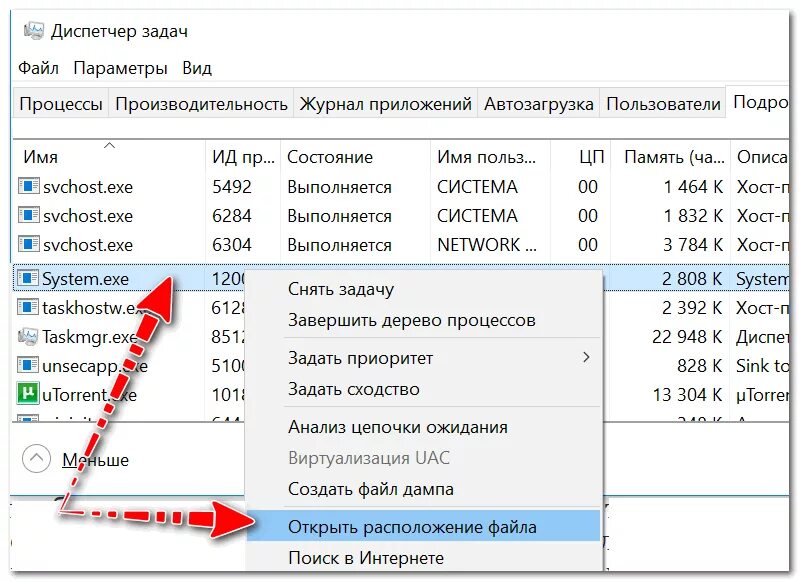Open the Файл menu
This screenshot has height=582, width=800.
coord(38,68)
